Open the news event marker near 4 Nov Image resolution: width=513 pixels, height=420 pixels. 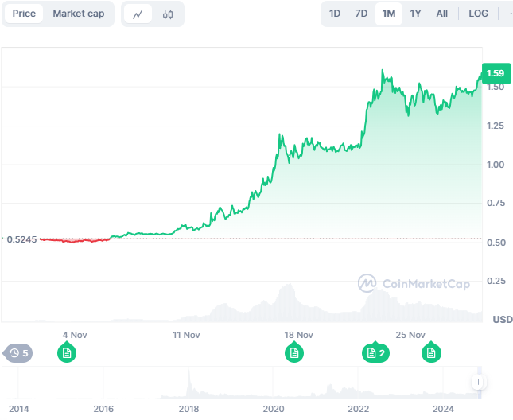click(x=67, y=352)
